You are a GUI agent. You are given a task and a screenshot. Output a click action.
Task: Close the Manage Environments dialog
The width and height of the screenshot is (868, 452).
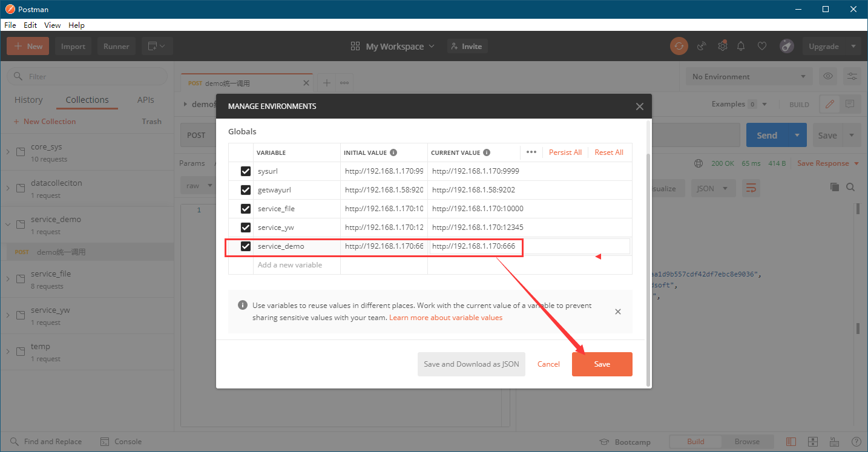click(x=639, y=106)
